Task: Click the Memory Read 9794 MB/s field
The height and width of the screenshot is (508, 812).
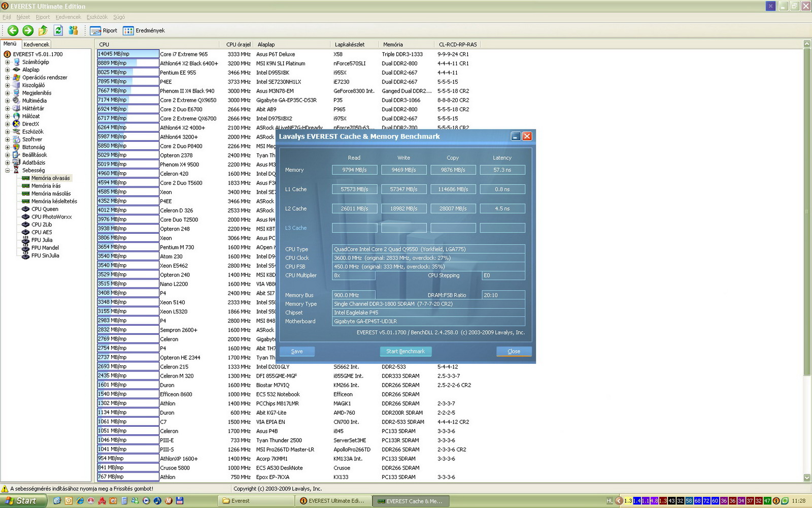Action: (354, 170)
